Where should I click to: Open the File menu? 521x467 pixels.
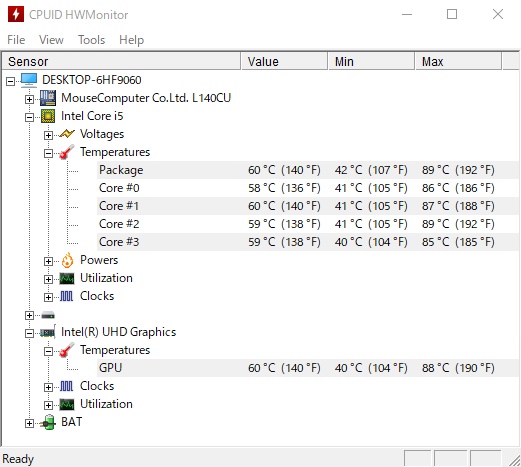pyautogui.click(x=16, y=40)
